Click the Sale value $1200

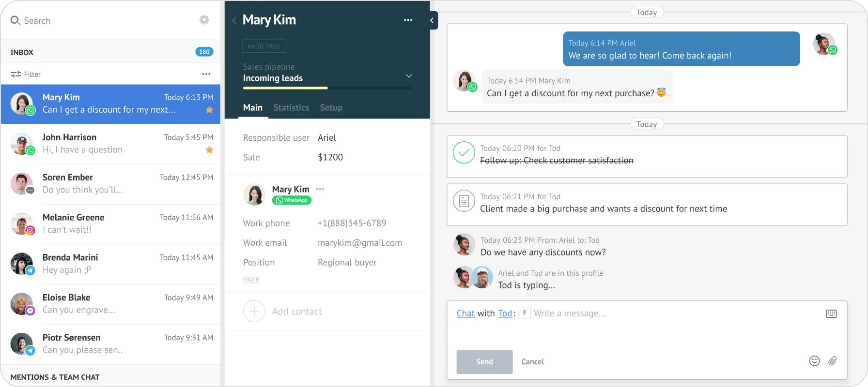pos(330,157)
